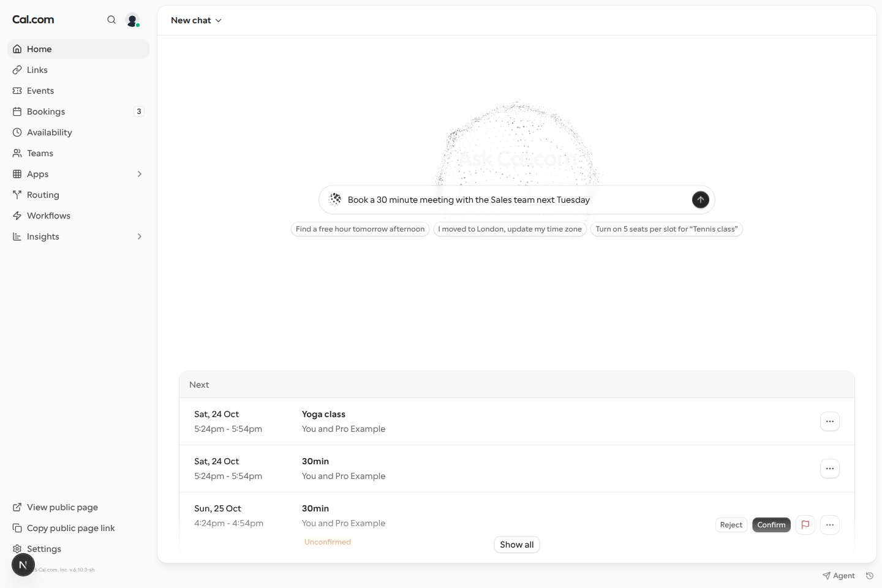Expand the Apps submenu chevron

tap(140, 174)
